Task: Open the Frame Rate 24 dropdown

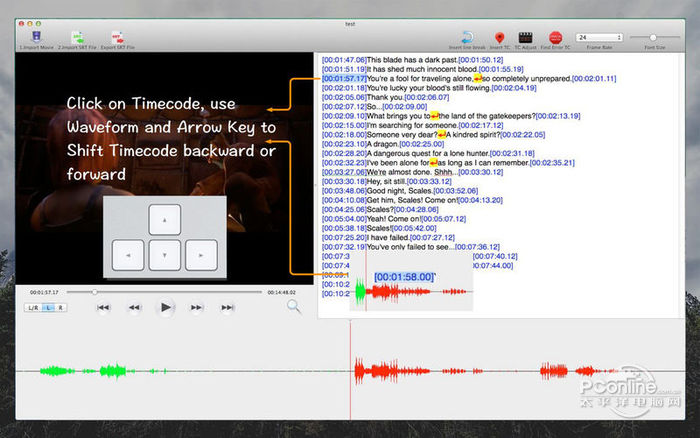Action: (x=599, y=38)
